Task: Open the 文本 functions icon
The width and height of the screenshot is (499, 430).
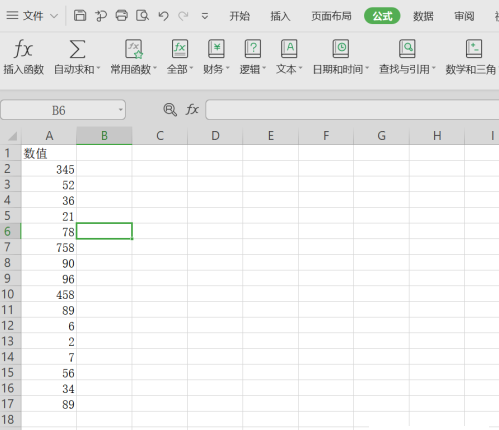Action: pos(289,49)
